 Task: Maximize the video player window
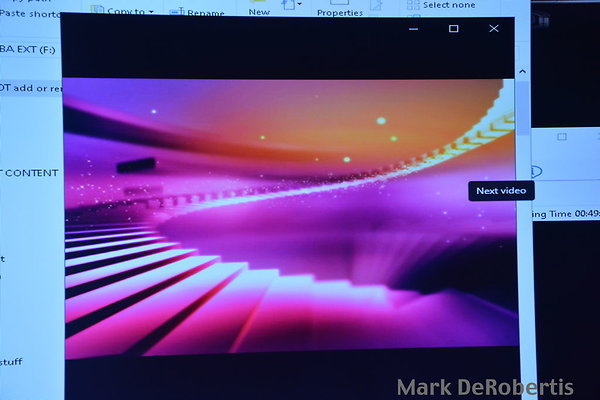tap(453, 29)
